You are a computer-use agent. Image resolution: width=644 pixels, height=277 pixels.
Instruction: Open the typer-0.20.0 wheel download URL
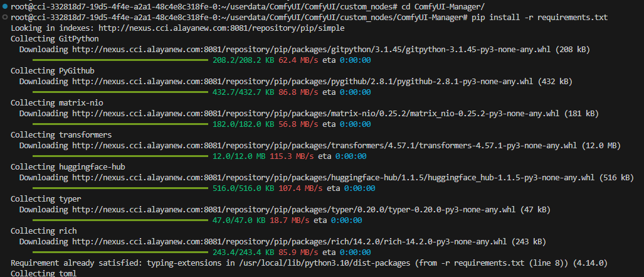pos(294,210)
